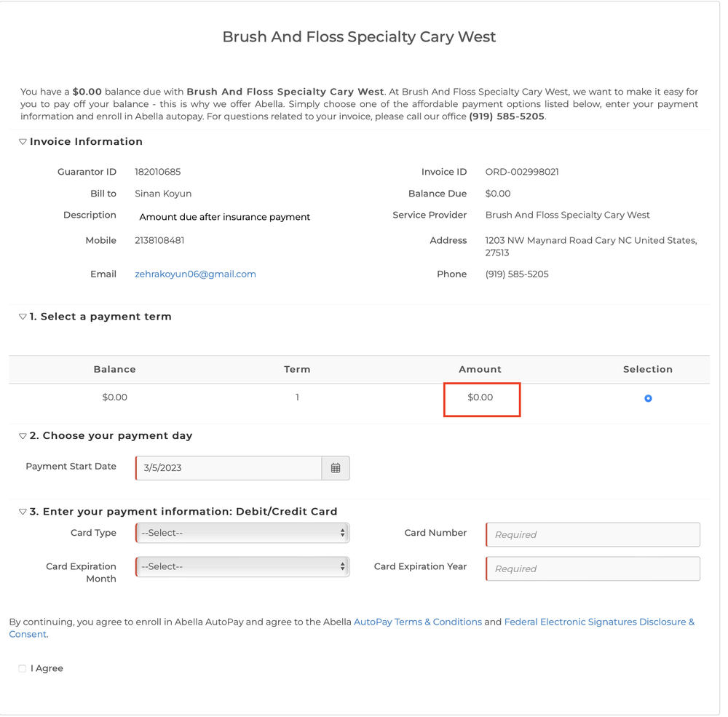Open the calendar date picker icon

[x=336, y=468]
